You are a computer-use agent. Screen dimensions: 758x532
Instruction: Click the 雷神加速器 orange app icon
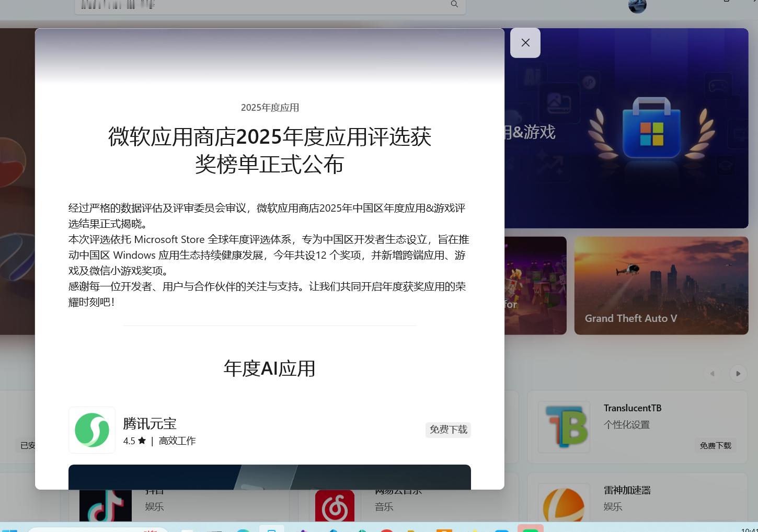point(564,502)
